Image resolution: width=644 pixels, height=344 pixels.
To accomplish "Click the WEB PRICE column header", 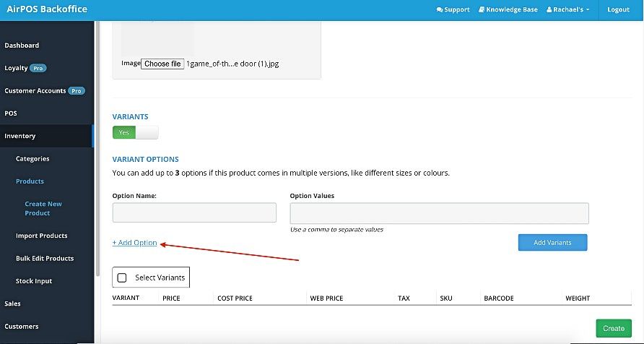I will (326, 298).
